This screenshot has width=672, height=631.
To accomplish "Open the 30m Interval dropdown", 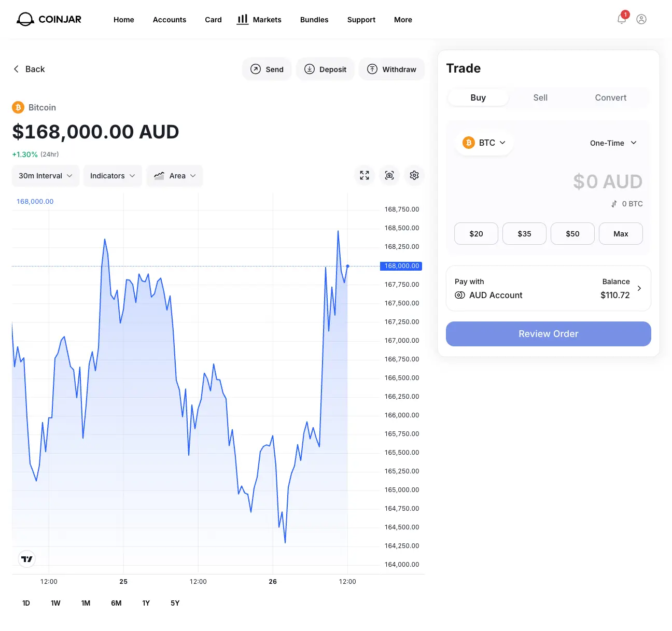I will [x=46, y=176].
